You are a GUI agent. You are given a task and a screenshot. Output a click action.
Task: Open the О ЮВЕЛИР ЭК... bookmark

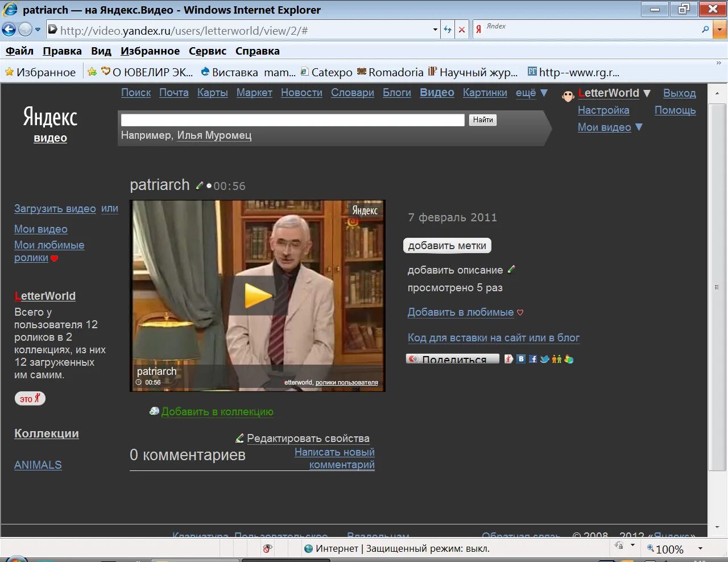tap(147, 72)
